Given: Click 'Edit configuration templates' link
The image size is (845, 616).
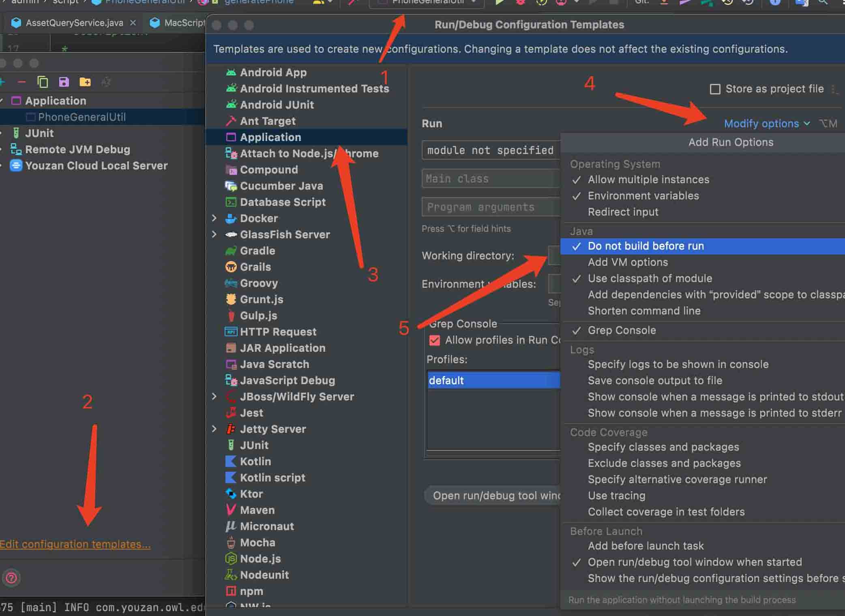Looking at the screenshot, I should (76, 544).
